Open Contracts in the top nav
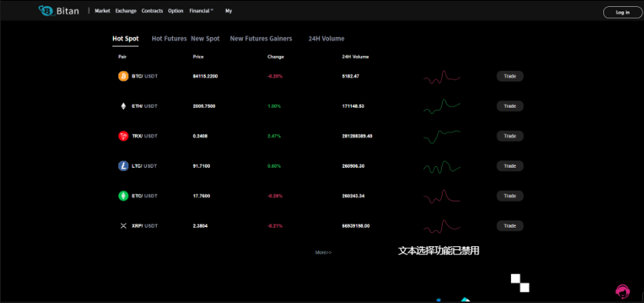 point(152,11)
